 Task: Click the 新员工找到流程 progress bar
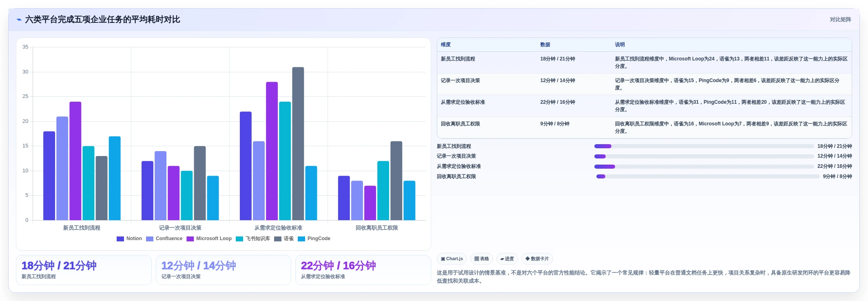[x=704, y=146]
